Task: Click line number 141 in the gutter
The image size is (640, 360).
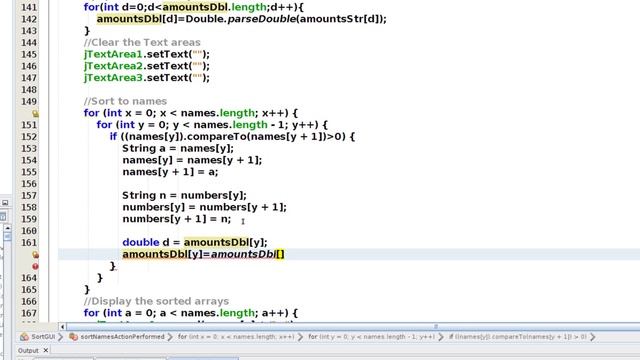Action: click(x=29, y=7)
